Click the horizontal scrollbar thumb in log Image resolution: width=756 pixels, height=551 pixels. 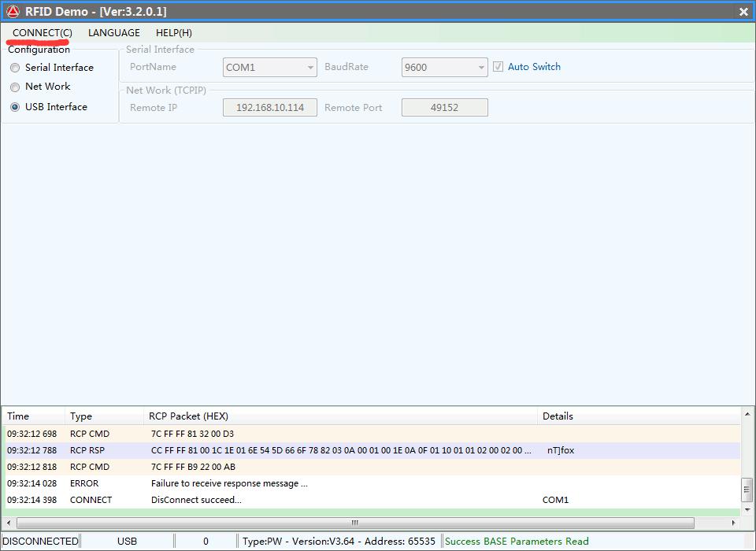(354, 523)
